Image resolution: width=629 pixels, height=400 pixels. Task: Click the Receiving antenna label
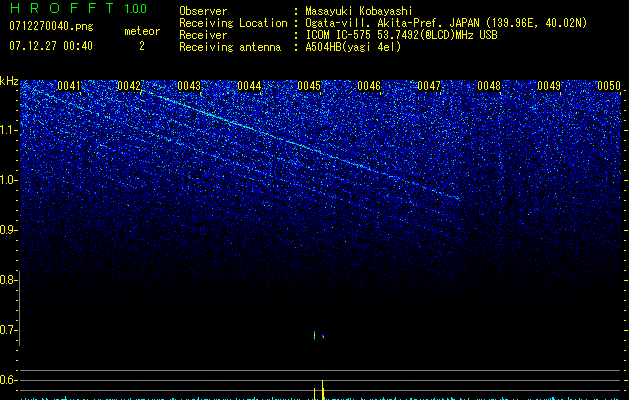point(230,47)
